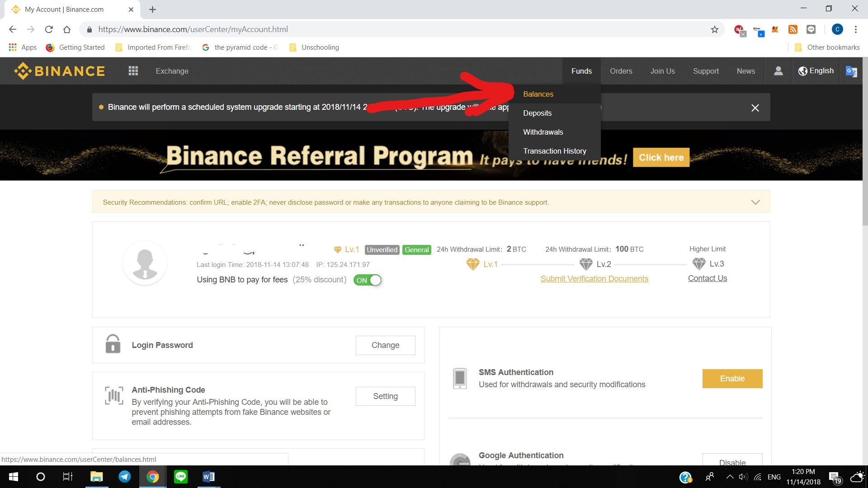Open the Word document on the taskbar
Image resolution: width=868 pixels, height=488 pixels.
208,476
